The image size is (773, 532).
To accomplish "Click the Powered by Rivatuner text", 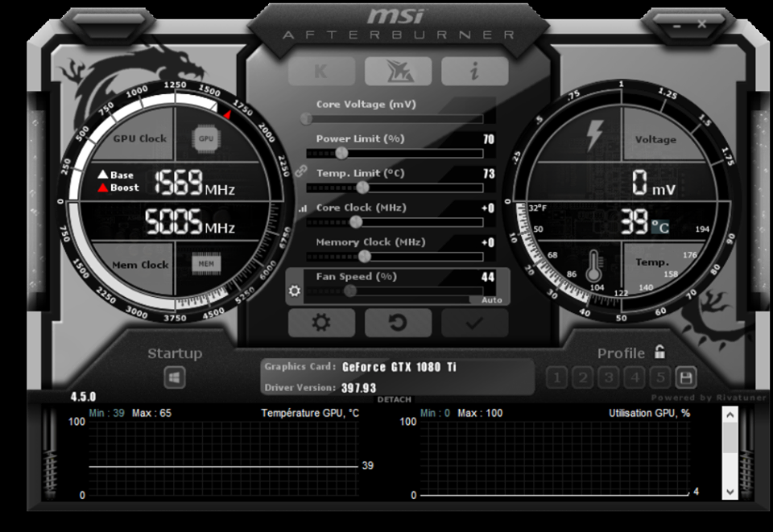I will 709,398.
